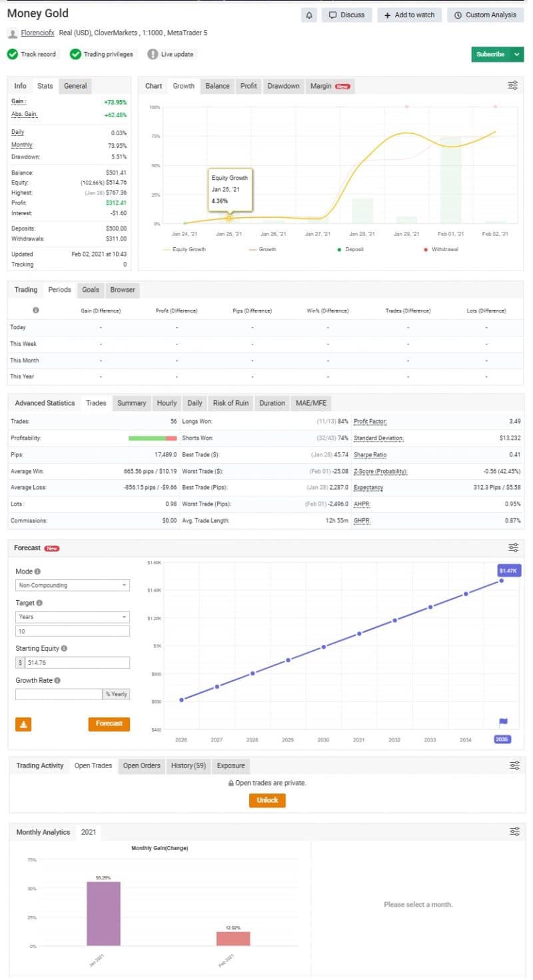Open Trading Activity settings icon
The image size is (533, 980).
(x=514, y=765)
